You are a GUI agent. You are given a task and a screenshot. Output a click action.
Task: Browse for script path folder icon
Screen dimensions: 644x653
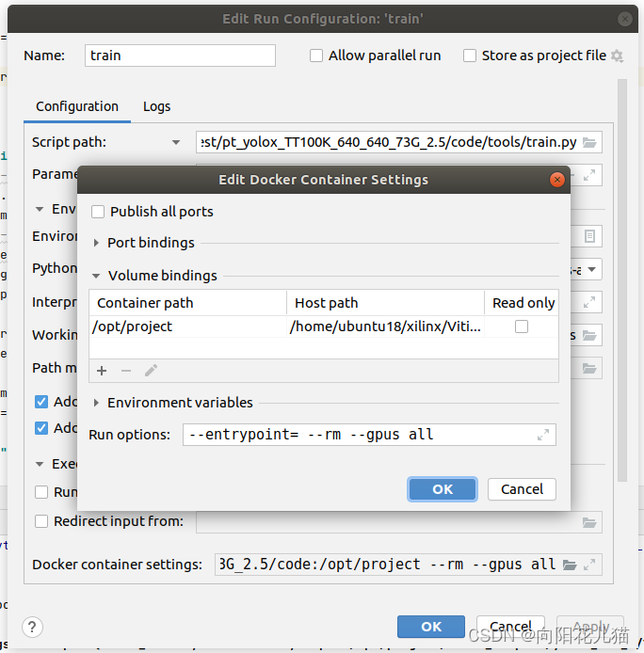(x=589, y=142)
